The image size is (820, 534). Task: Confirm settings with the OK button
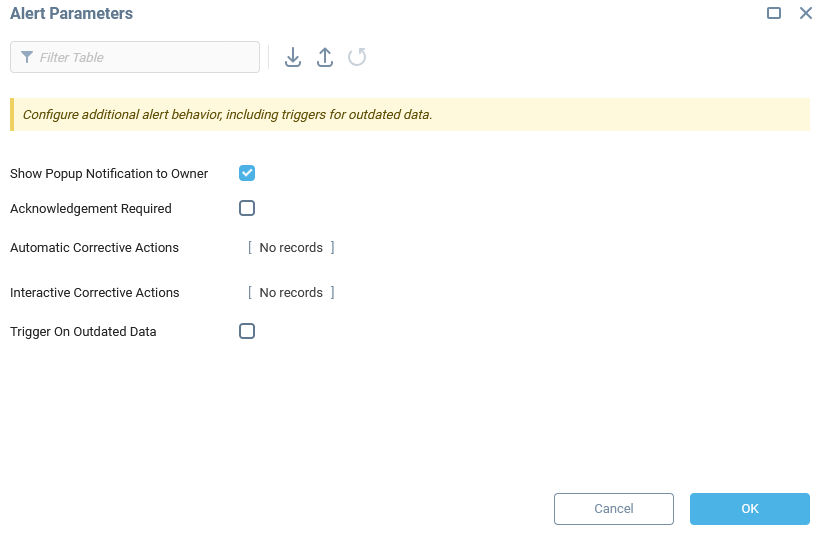(x=749, y=509)
